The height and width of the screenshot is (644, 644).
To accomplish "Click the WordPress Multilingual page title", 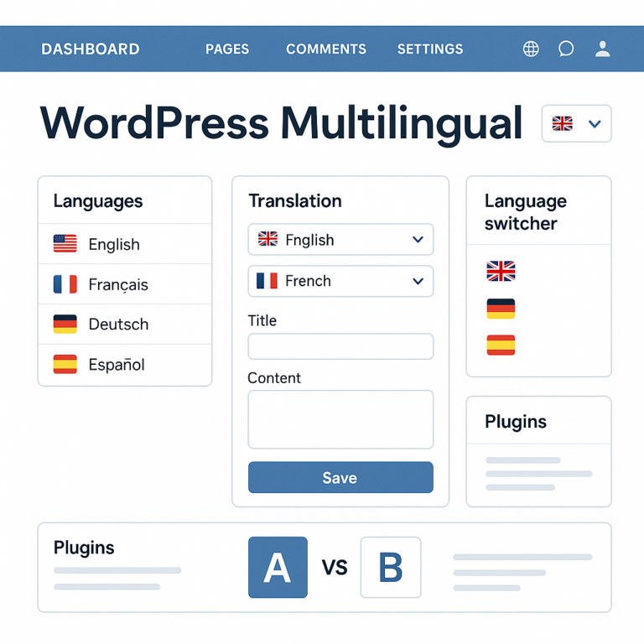I will pyautogui.click(x=282, y=123).
